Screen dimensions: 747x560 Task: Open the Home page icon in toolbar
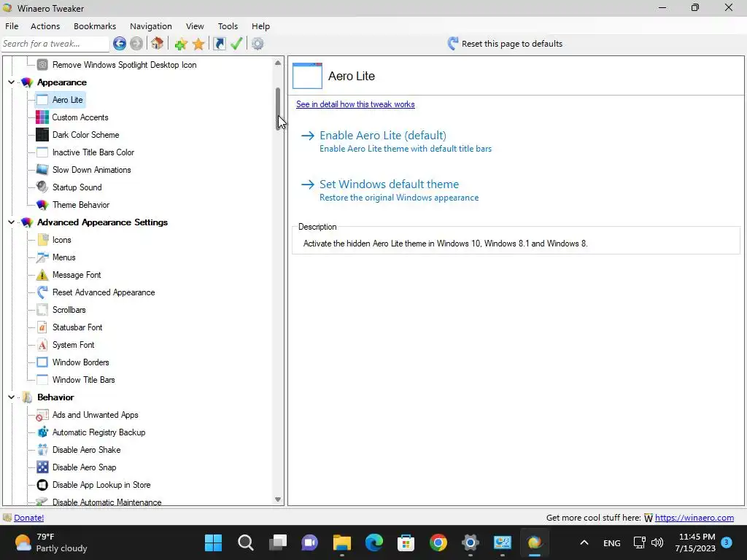pos(158,44)
